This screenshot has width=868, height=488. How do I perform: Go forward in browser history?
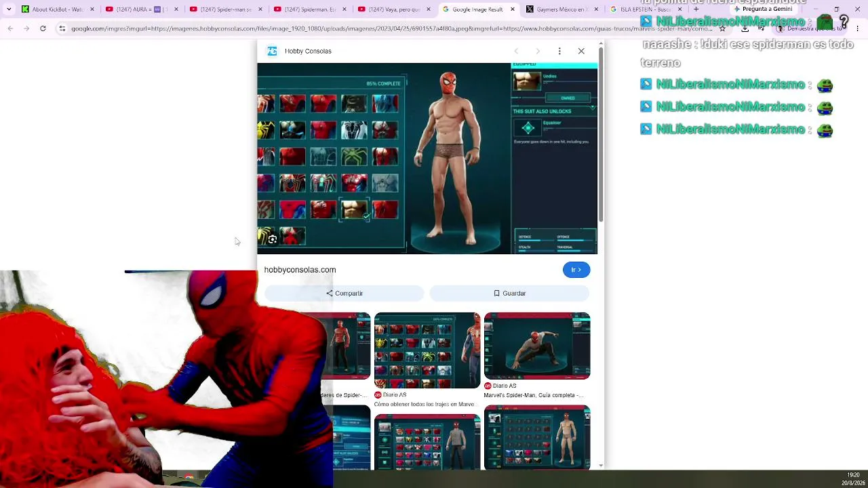pos(26,28)
